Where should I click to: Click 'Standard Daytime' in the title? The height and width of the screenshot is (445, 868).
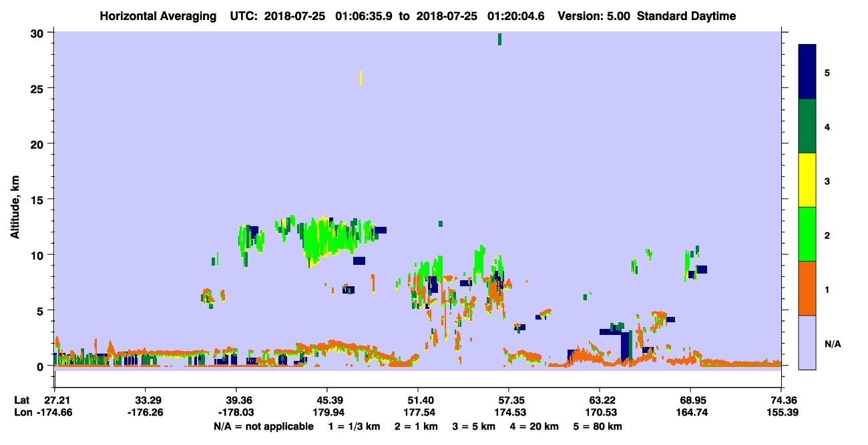tap(686, 16)
